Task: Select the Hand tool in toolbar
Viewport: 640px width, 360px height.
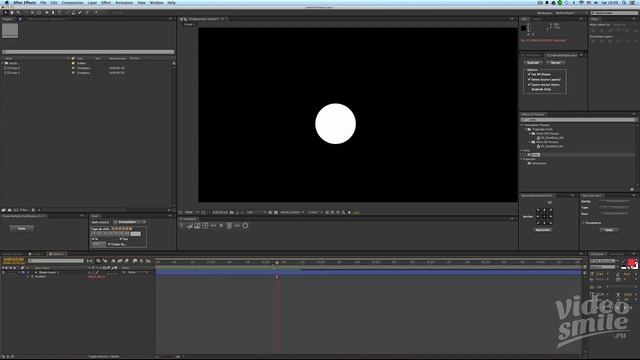Action: pos(12,13)
